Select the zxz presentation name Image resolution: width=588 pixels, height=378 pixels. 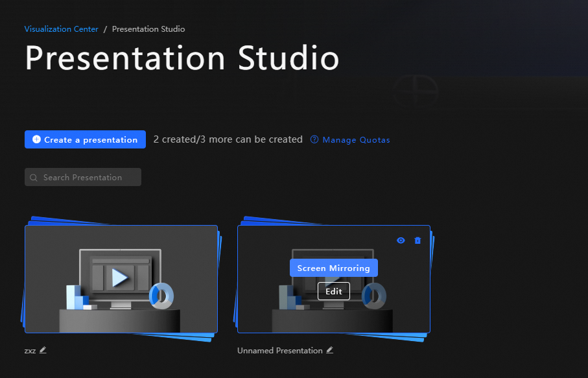click(x=30, y=351)
